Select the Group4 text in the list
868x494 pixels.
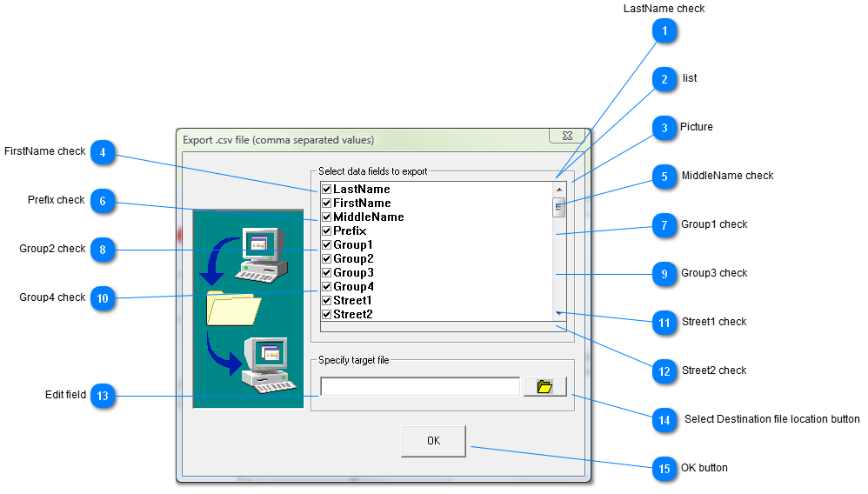[353, 287]
